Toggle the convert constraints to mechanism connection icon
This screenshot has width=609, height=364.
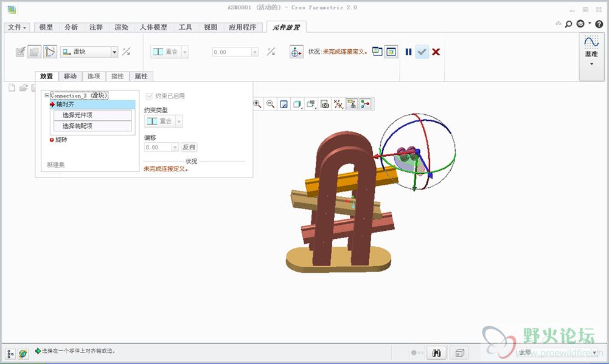(50, 52)
